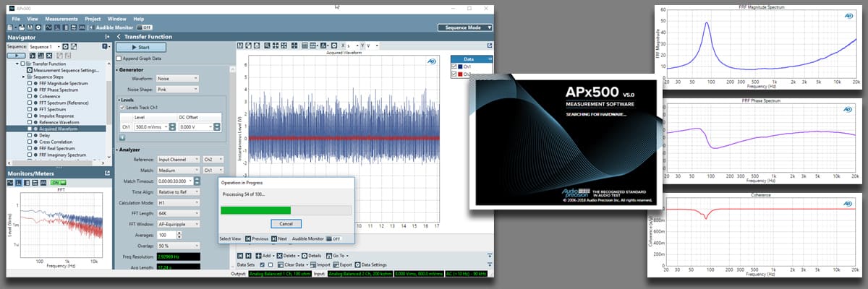Image resolution: width=868 pixels, height=289 pixels.
Task: Pop out the Monitors/Meters panel
Action: pyautogui.click(x=107, y=173)
